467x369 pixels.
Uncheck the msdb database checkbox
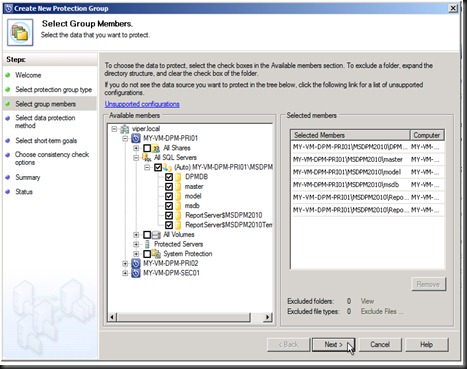pos(169,206)
